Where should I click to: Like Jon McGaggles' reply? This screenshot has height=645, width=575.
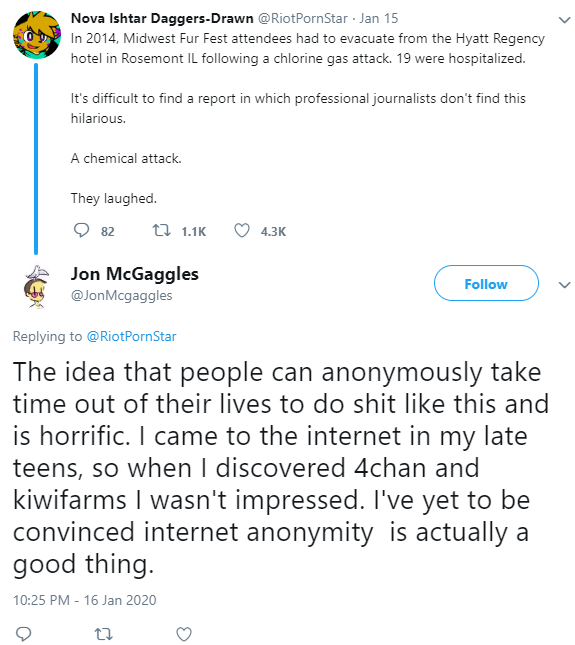pos(184,634)
